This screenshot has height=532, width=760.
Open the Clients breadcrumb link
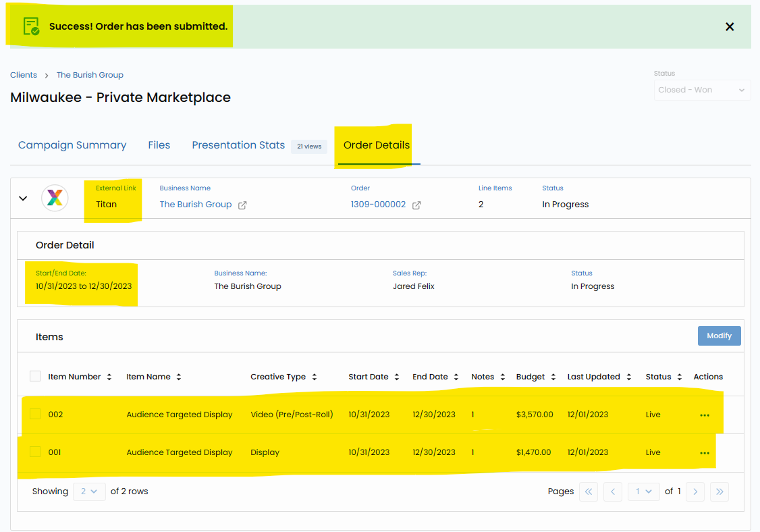(24, 75)
